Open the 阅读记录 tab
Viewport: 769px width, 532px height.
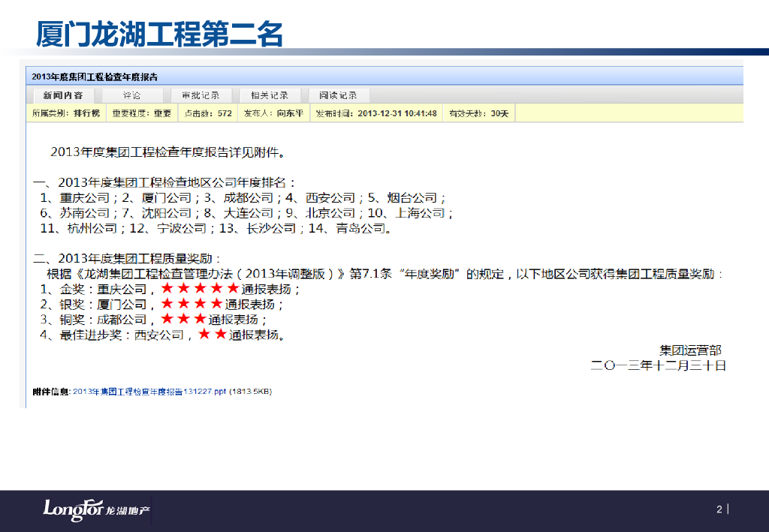click(339, 95)
